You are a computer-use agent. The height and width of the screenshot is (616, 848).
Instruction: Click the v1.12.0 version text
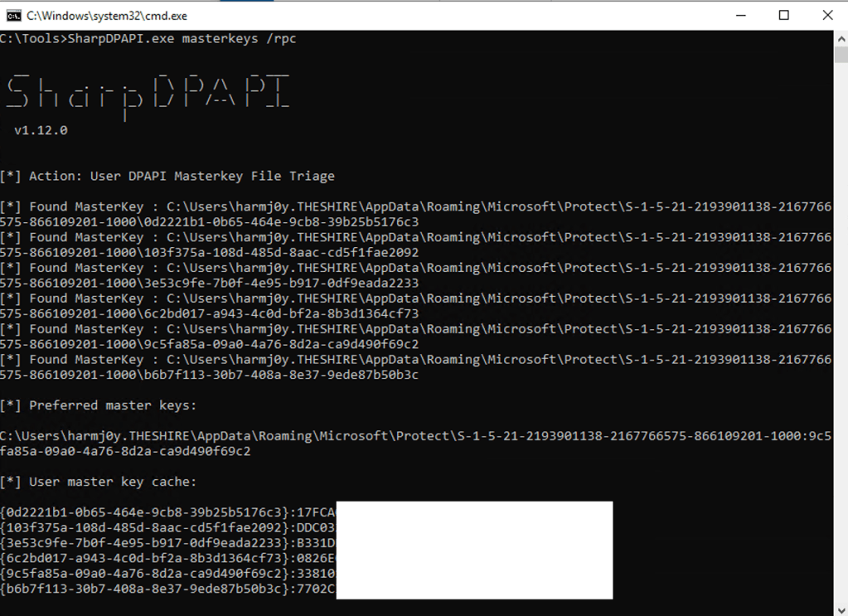click(x=41, y=130)
